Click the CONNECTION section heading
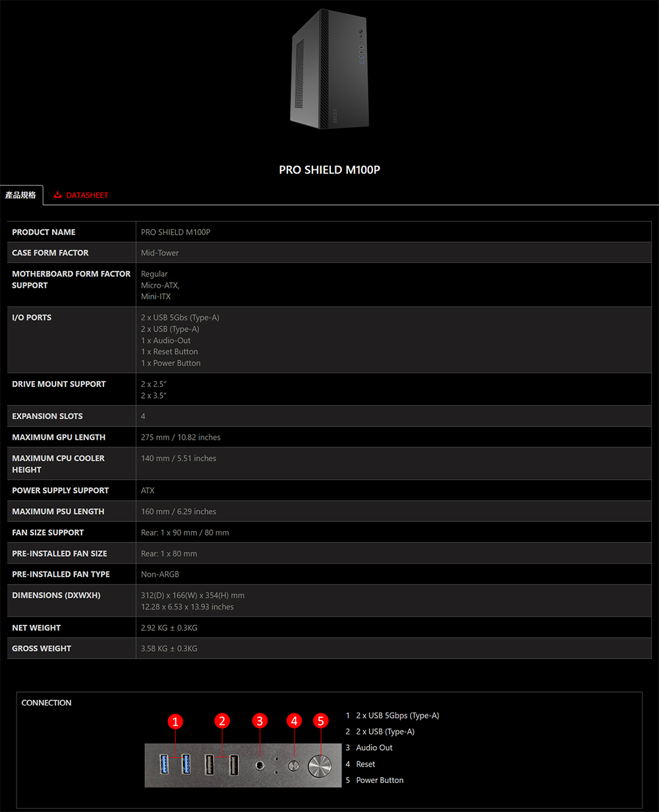This screenshot has width=659, height=812. click(x=46, y=703)
